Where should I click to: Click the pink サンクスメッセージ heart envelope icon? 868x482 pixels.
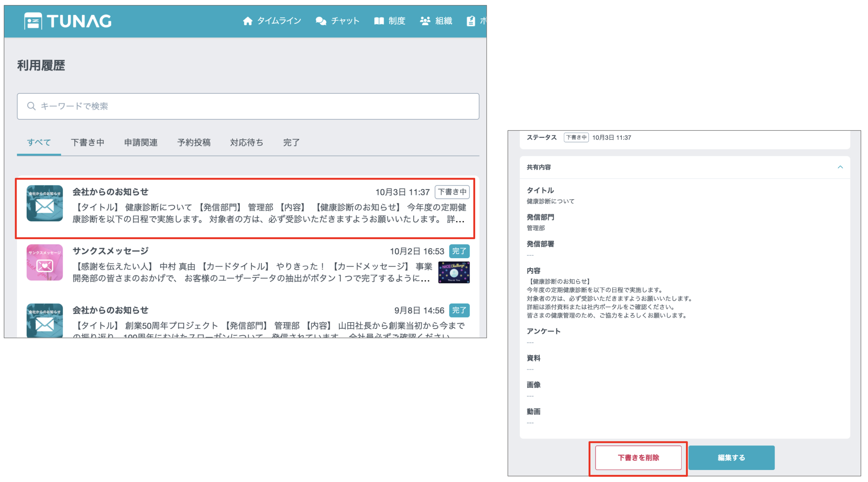(45, 263)
